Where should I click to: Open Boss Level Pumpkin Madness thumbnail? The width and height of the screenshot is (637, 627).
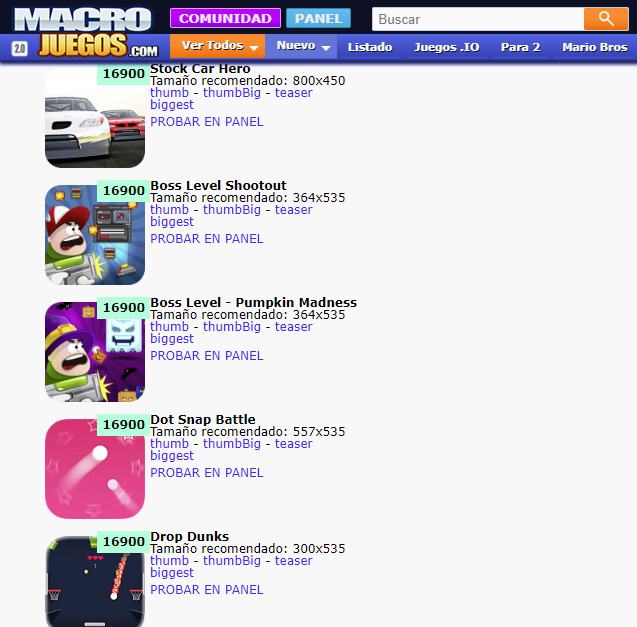click(95, 352)
